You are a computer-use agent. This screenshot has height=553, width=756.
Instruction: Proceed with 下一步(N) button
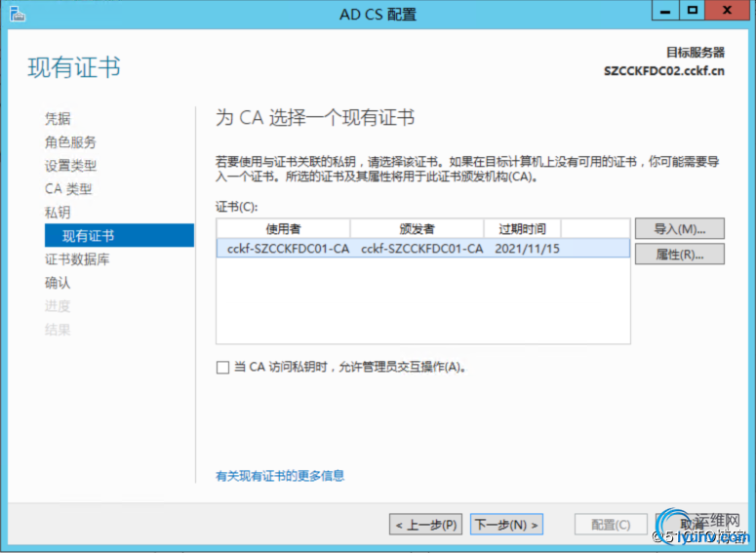(x=506, y=525)
